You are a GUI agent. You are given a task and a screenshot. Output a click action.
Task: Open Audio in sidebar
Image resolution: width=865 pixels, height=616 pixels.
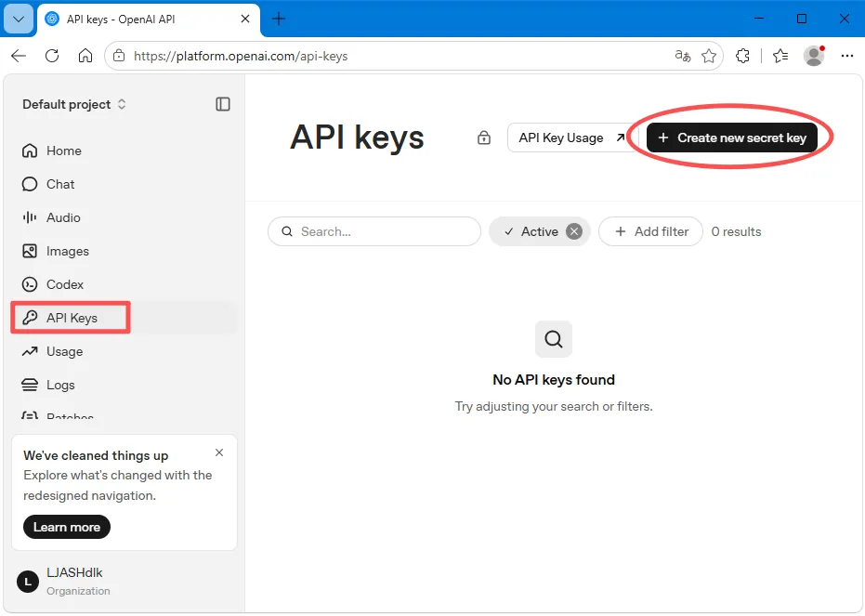(125, 217)
